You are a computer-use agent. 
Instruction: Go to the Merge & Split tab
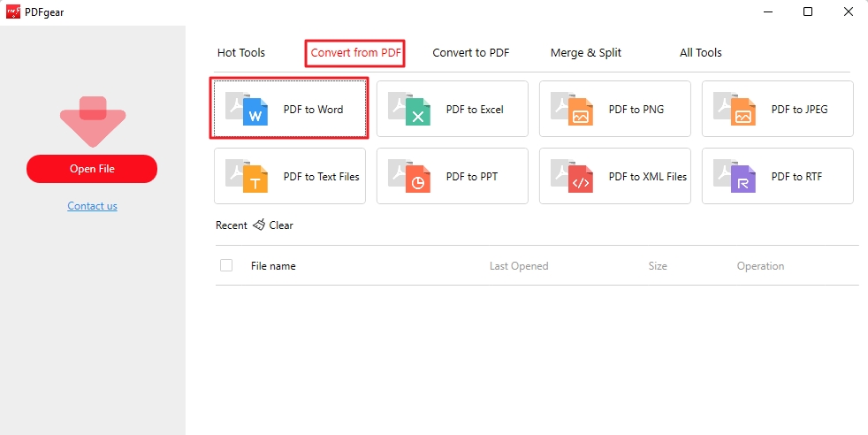pyautogui.click(x=586, y=52)
